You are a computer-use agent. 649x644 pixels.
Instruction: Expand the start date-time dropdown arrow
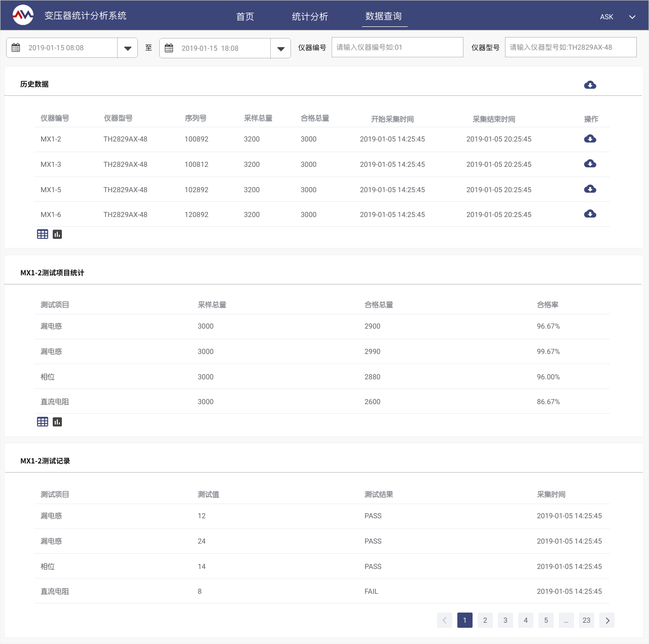click(128, 48)
